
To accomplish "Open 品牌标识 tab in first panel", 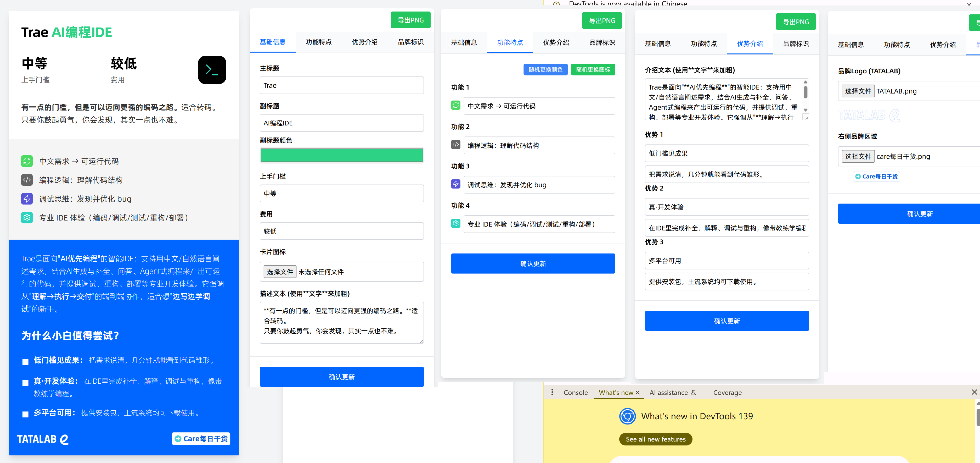I will point(410,42).
